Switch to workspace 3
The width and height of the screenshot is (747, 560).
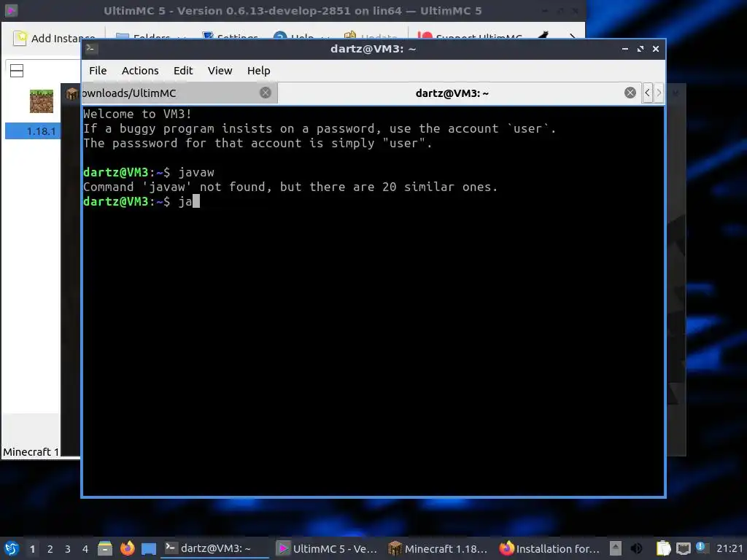click(x=68, y=549)
